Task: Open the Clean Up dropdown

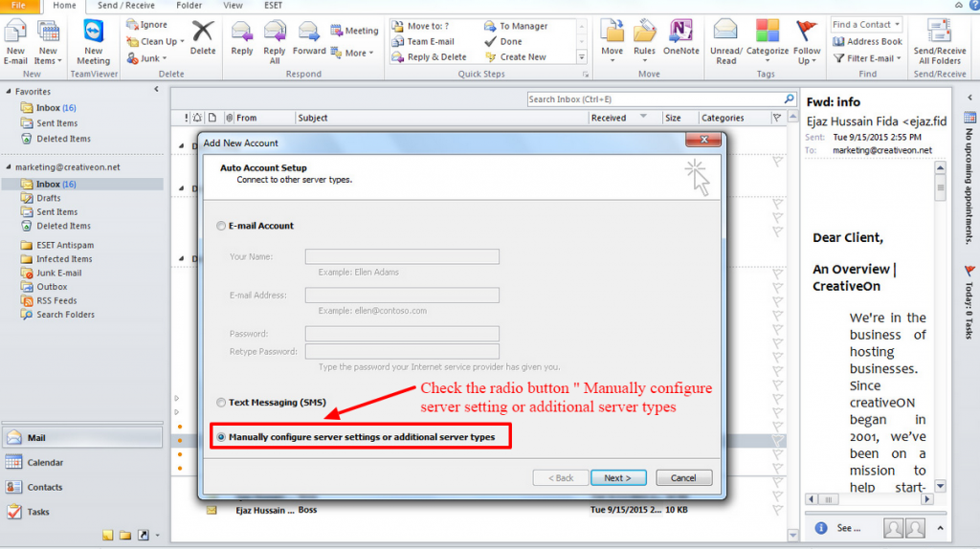Action: tap(156, 41)
